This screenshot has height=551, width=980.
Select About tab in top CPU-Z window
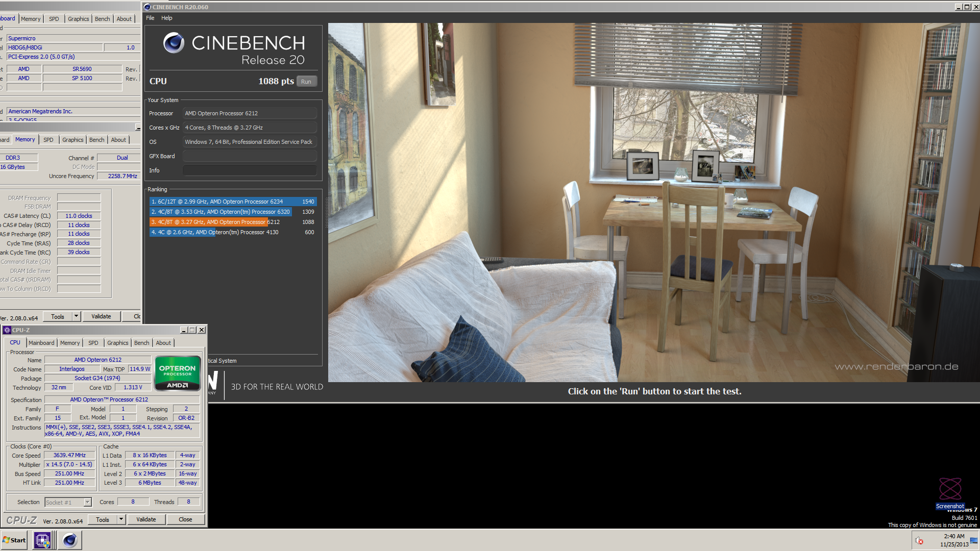click(124, 19)
